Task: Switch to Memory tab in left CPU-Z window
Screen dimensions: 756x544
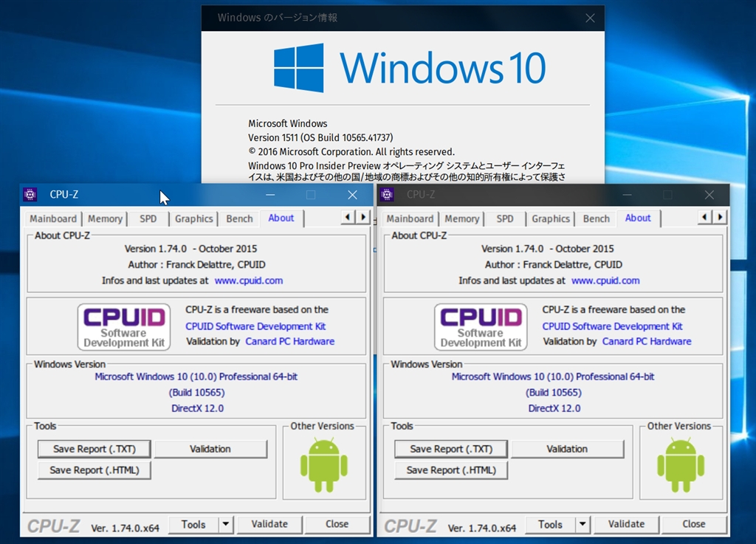Action: (105, 218)
